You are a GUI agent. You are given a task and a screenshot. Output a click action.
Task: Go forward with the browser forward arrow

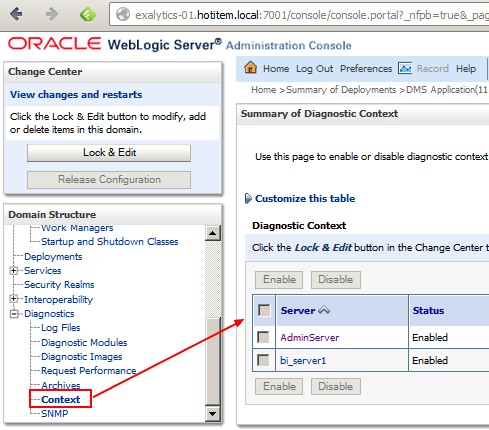(x=52, y=14)
